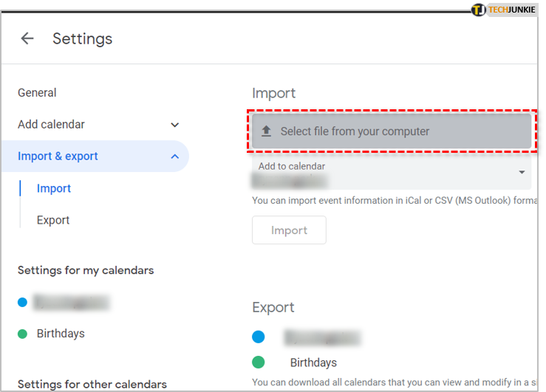This screenshot has width=546, height=392.
Task: Open the blurred personal calendar in sidebar
Action: [72, 302]
